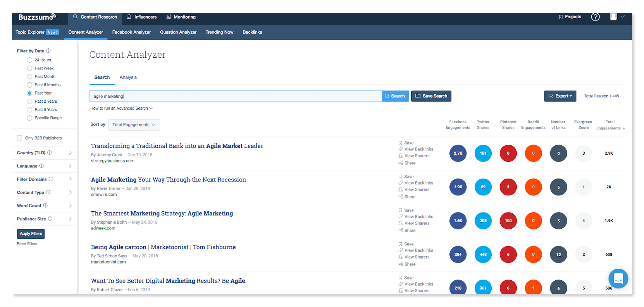
Task: Open the Monitoring top menu
Action: click(x=181, y=17)
